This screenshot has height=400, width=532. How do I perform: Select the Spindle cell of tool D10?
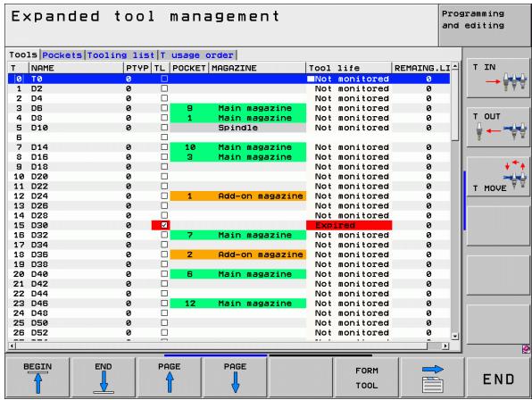click(257, 128)
